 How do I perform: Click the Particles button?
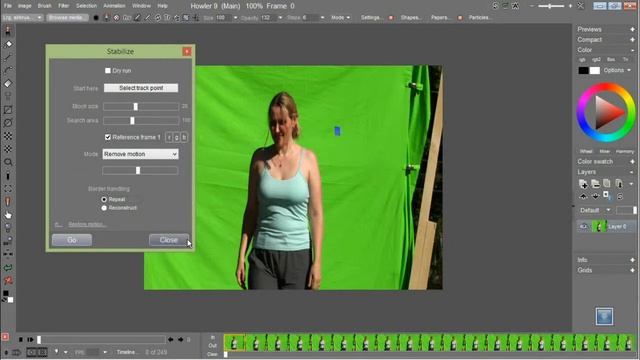480,18
